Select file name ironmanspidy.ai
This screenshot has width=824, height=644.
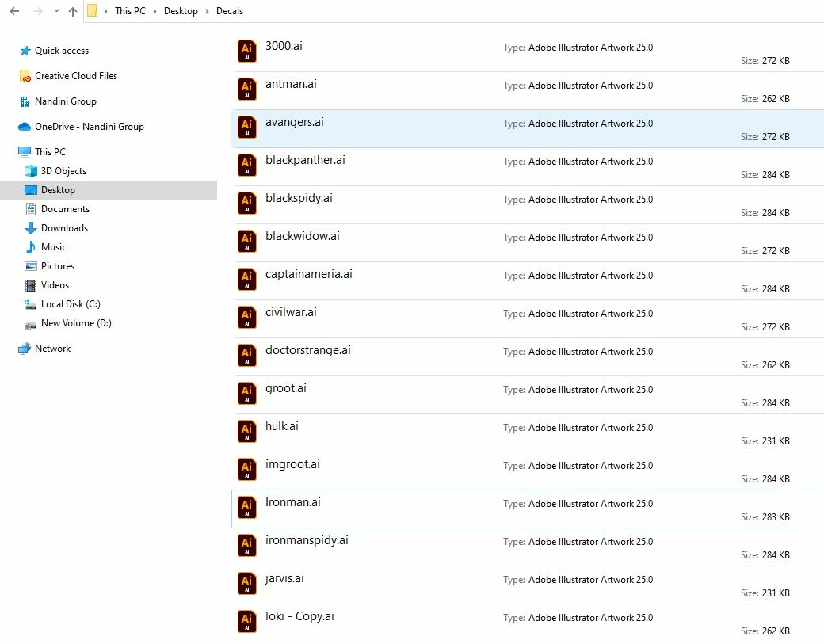click(x=307, y=540)
